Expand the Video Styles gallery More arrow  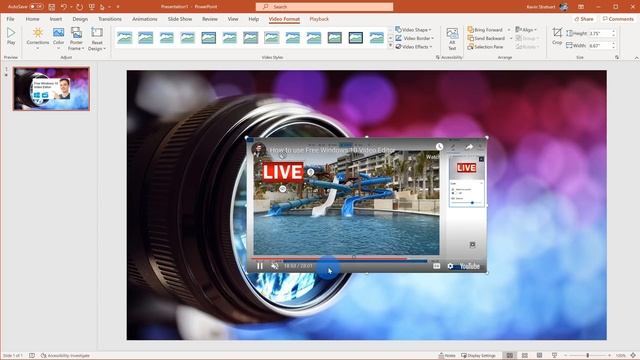(x=390, y=46)
